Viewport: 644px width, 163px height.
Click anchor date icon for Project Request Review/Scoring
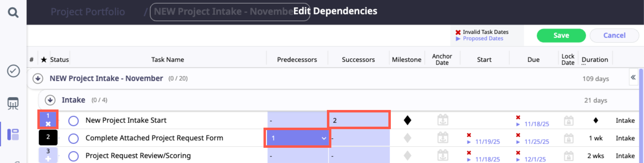[x=442, y=155]
